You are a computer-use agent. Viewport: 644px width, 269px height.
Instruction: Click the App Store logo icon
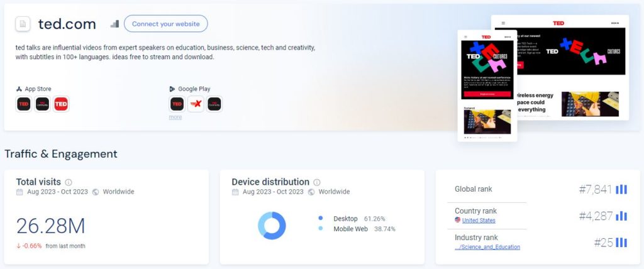pos(19,89)
